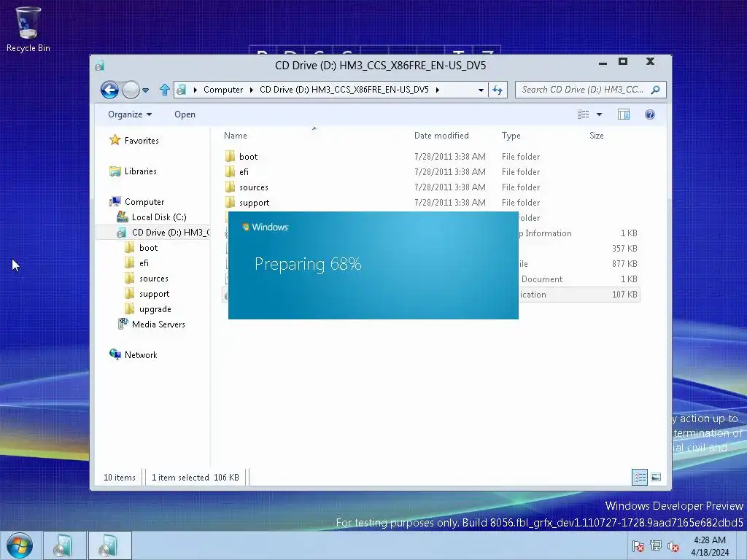Screen dimensions: 747x560
Task: Open the Start button orb
Action: (x=20, y=545)
